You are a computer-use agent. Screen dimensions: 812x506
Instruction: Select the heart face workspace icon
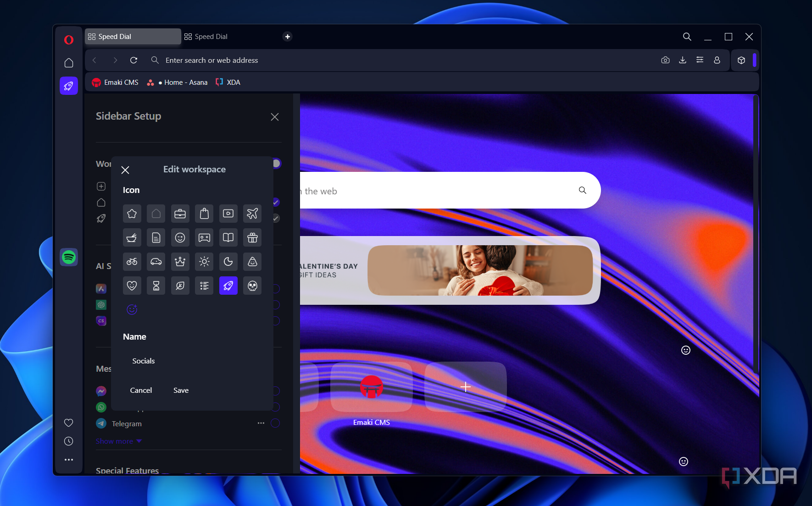132,286
